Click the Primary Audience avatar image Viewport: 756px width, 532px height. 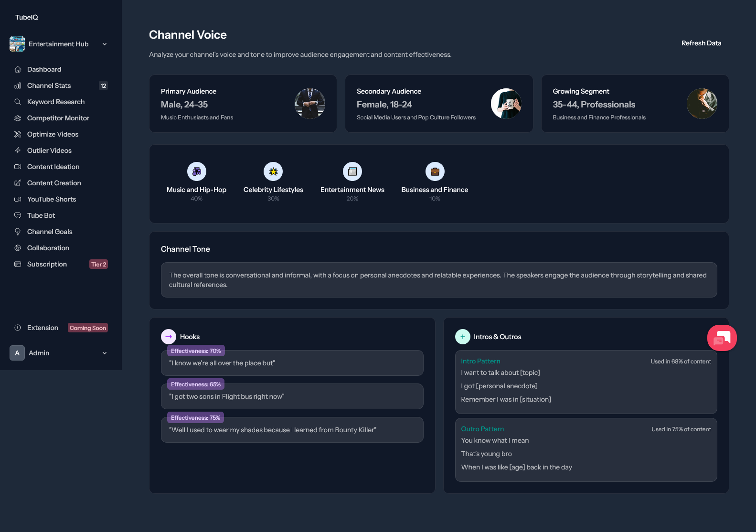click(x=310, y=104)
